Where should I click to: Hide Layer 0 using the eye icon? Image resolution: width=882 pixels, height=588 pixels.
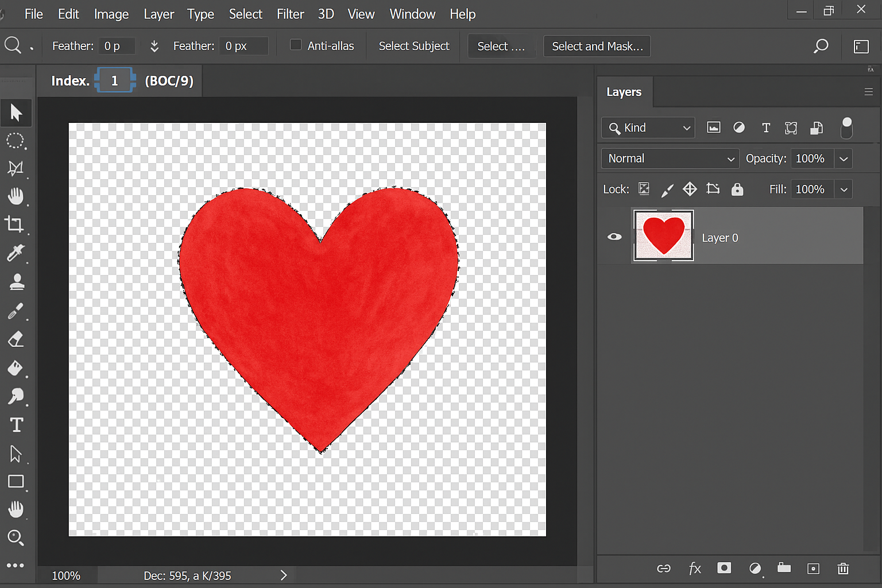[614, 237]
